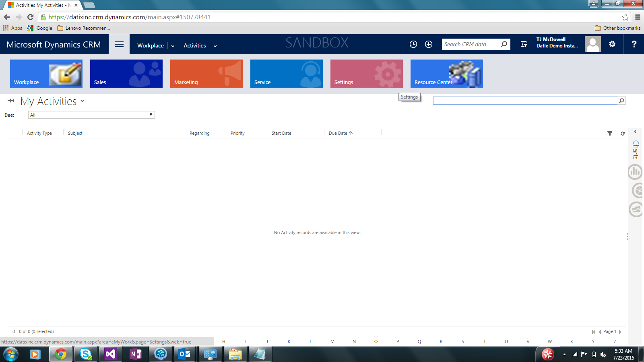This screenshot has height=362, width=644.
Task: Filter by letter Z in index bar
Action: 615,341
